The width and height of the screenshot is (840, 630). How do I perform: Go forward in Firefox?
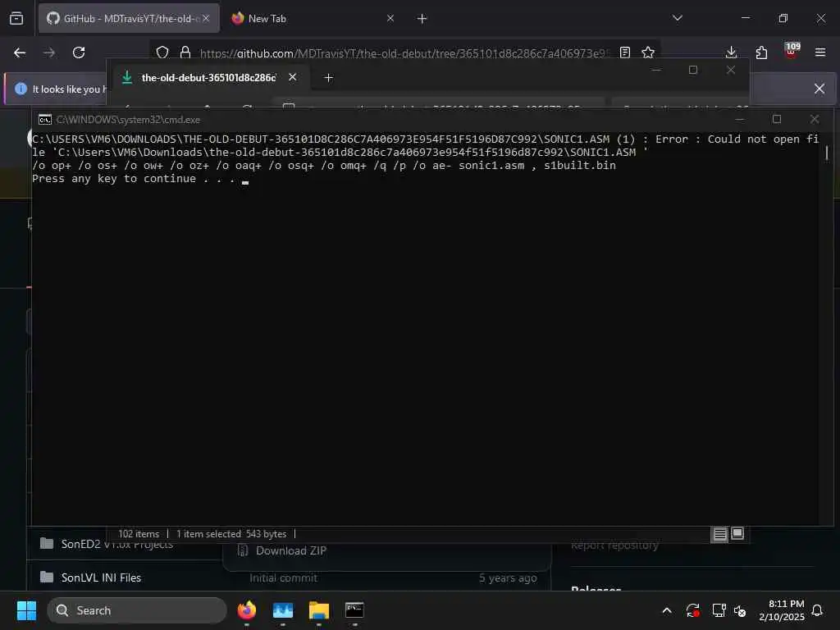pos(49,52)
